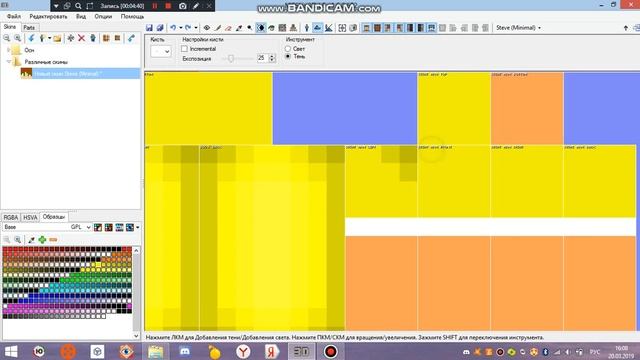Switch to the 3D perspective view mode
640x360 pixels.
pos(307,28)
